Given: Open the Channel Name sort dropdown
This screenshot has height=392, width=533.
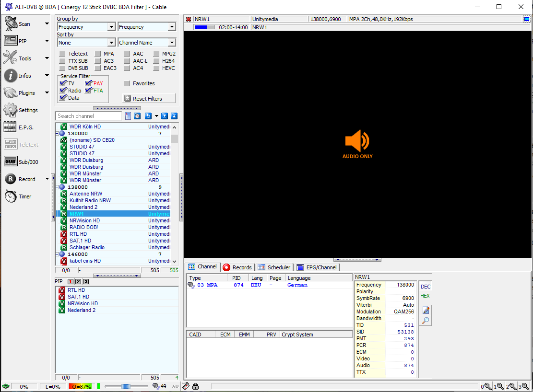Looking at the screenshot, I should [147, 43].
